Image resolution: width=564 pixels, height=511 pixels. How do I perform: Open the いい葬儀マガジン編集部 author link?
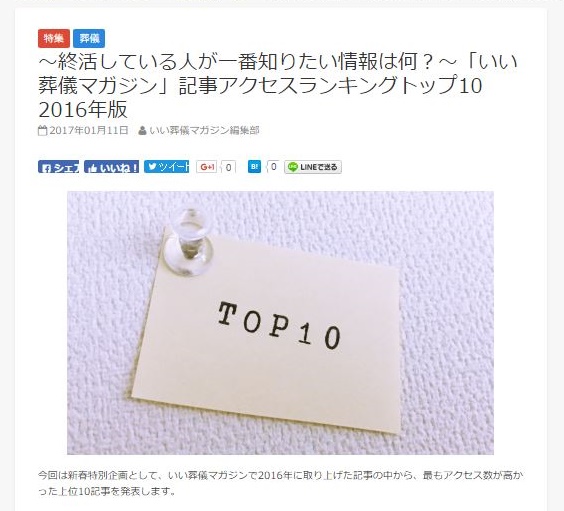click(x=204, y=130)
